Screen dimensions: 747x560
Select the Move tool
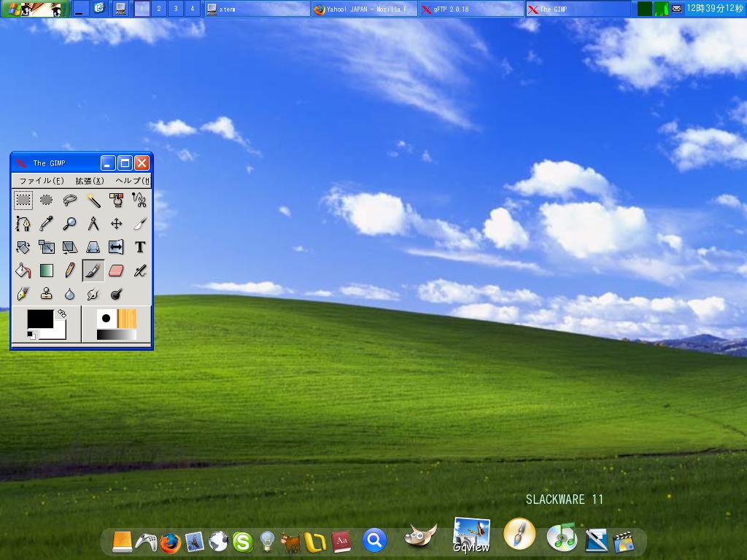[x=115, y=224]
